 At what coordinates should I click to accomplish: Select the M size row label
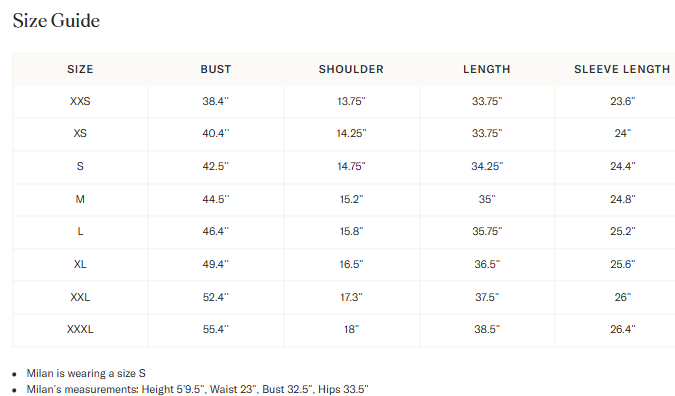(x=80, y=199)
